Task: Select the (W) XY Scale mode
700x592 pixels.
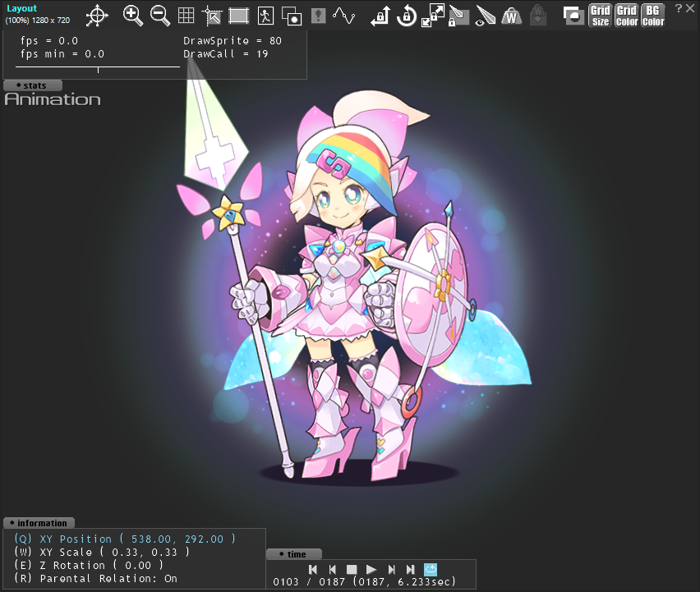Action: [102, 553]
